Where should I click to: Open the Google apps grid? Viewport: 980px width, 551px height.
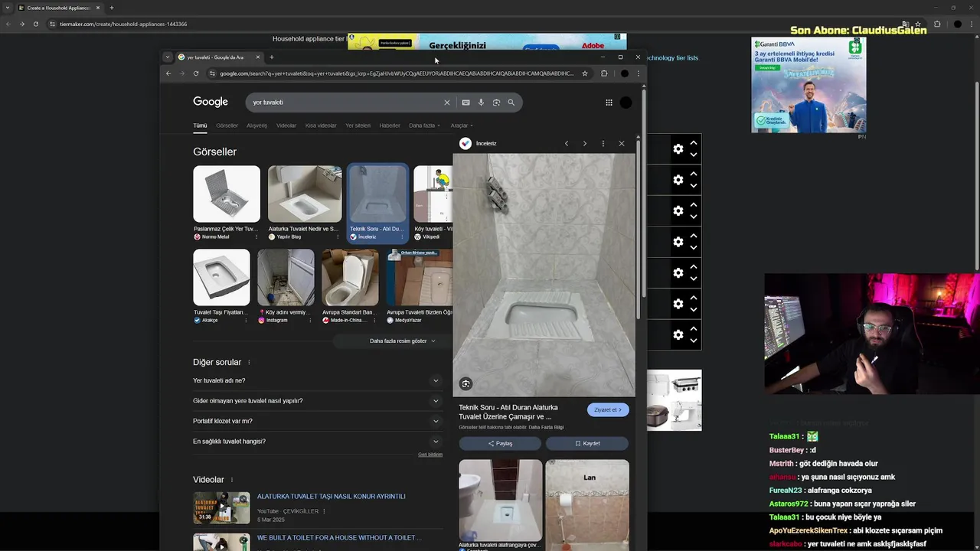point(609,103)
